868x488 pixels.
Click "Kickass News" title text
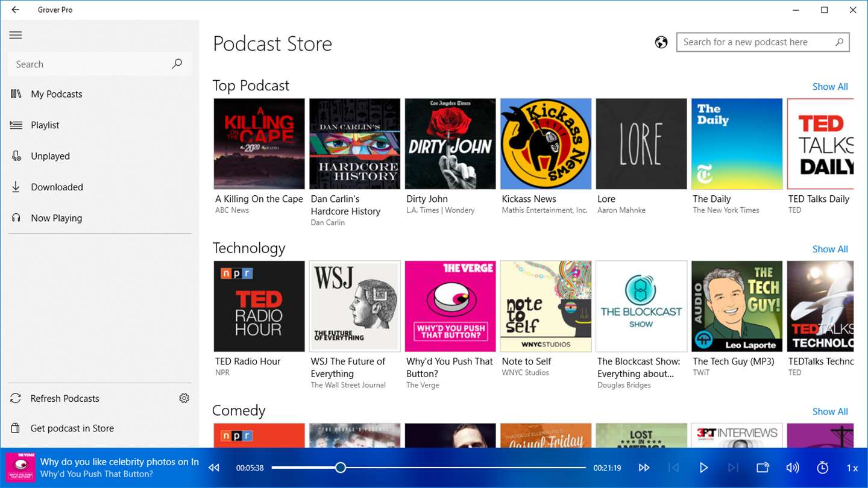tap(529, 199)
